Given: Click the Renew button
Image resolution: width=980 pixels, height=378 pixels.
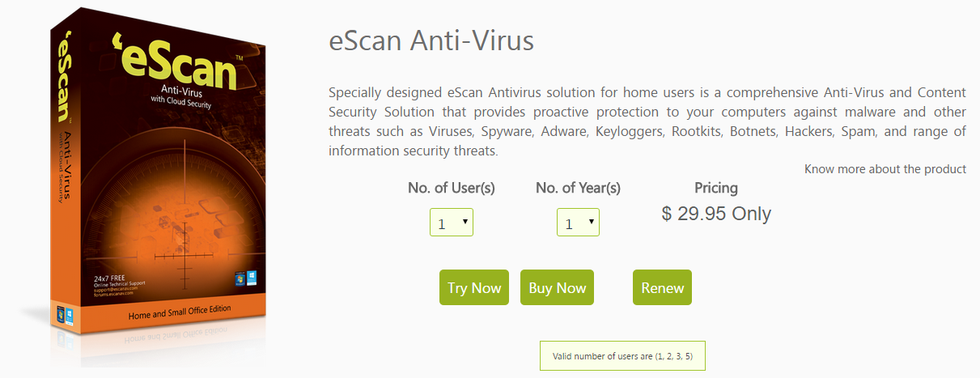Looking at the screenshot, I should [x=662, y=287].
